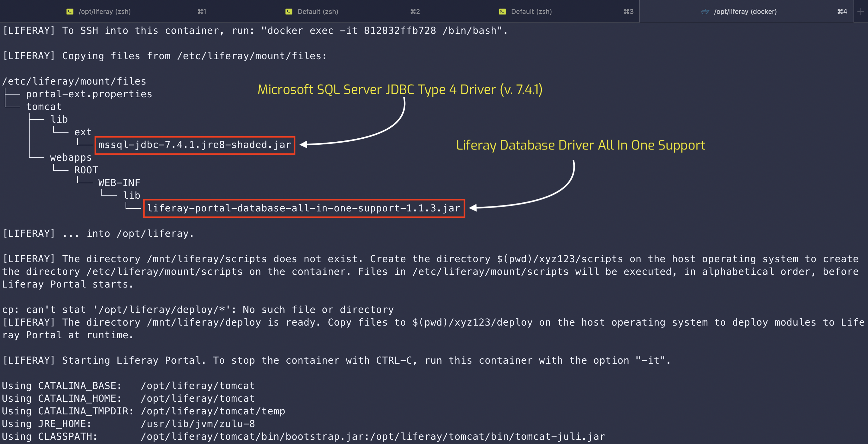Click the "cp: can't stat" error line

(x=198, y=310)
